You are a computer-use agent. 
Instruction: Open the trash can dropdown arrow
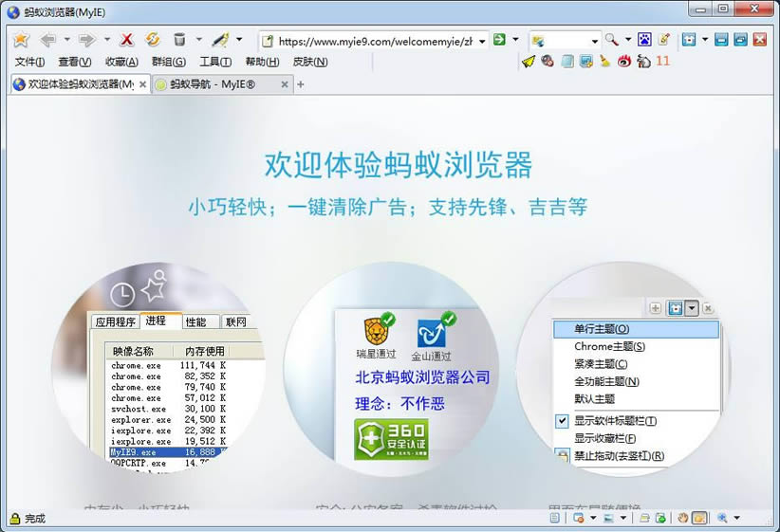(199, 39)
